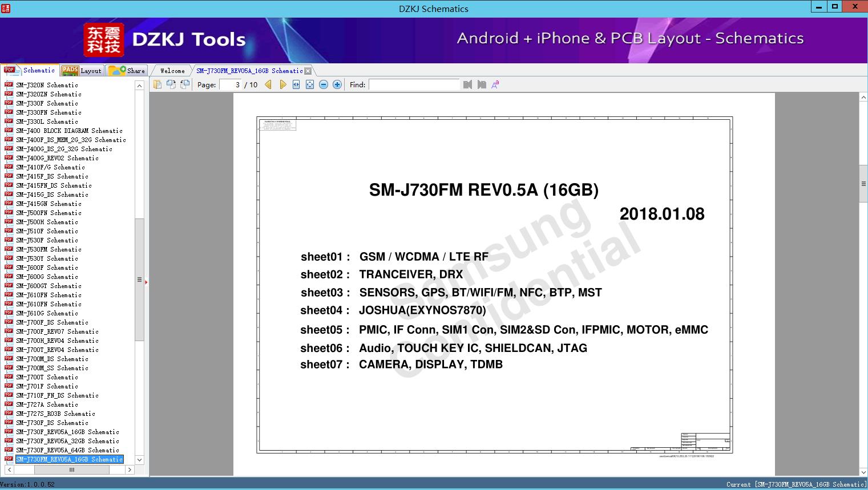The height and width of the screenshot is (490, 868).
Task: Fit the page to width
Action: [x=296, y=84]
